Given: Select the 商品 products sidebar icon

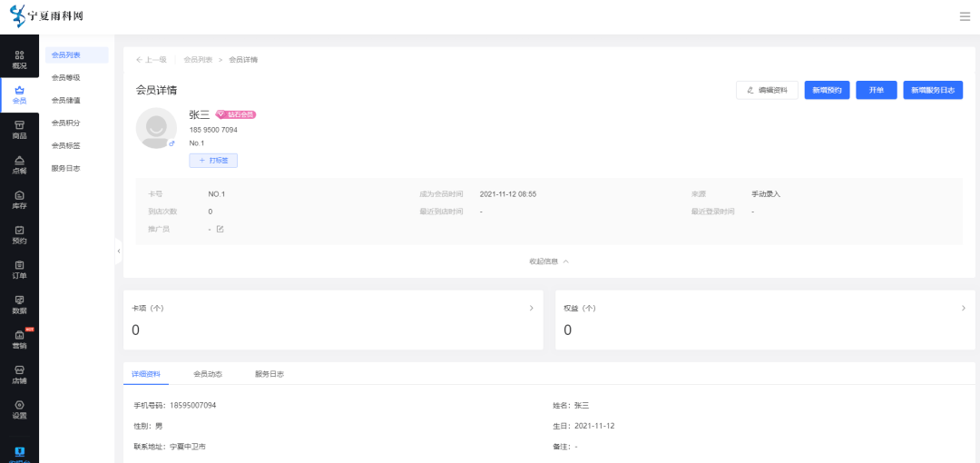Looking at the screenshot, I should click(19, 130).
